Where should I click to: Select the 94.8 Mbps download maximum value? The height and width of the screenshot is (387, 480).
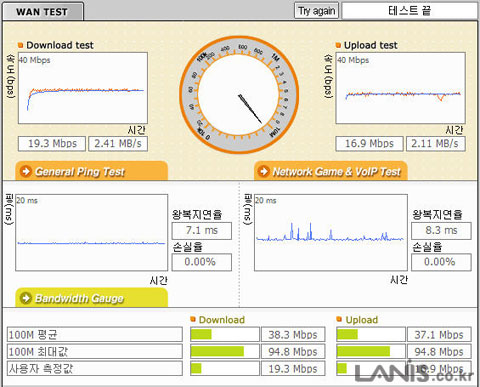coord(293,351)
